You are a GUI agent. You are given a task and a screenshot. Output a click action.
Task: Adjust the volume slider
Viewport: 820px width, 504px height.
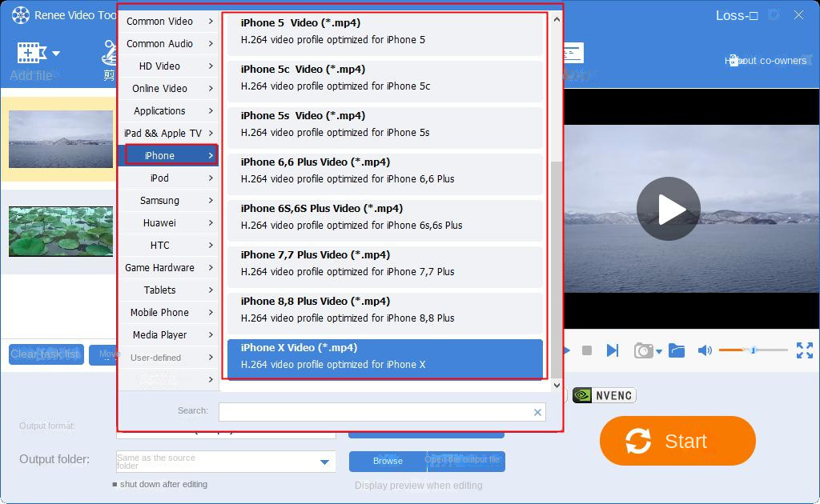coord(754,350)
